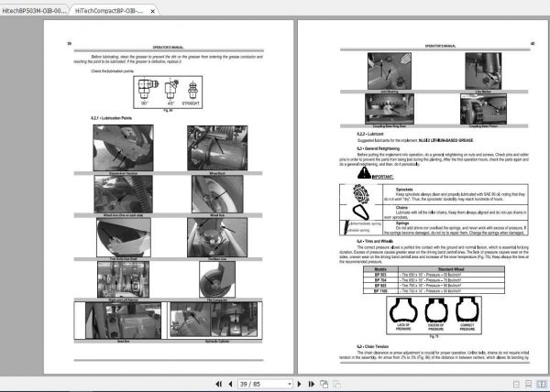Click the grease fitting types figure
Image resolution: width=550 pixels, height=392 pixels.
point(168,93)
